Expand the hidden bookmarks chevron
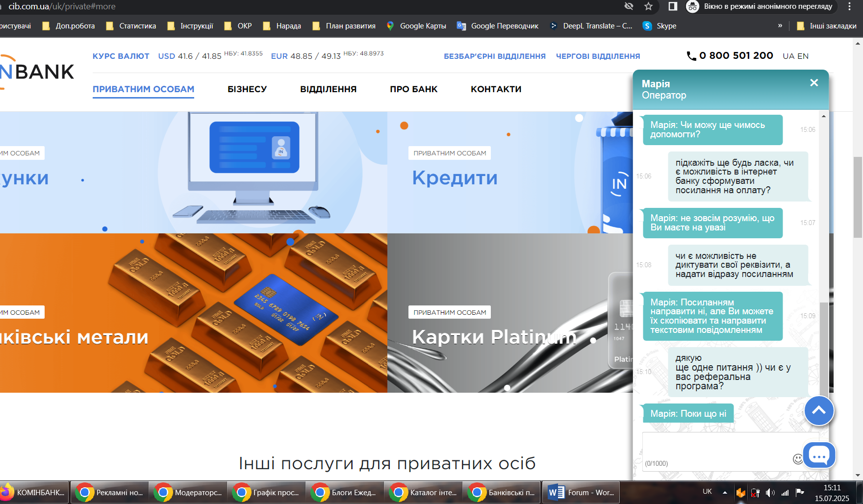863x504 pixels. [x=780, y=25]
